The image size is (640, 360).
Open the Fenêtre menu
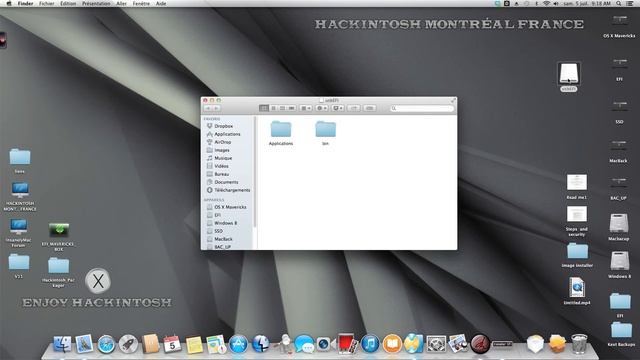(x=141, y=3)
